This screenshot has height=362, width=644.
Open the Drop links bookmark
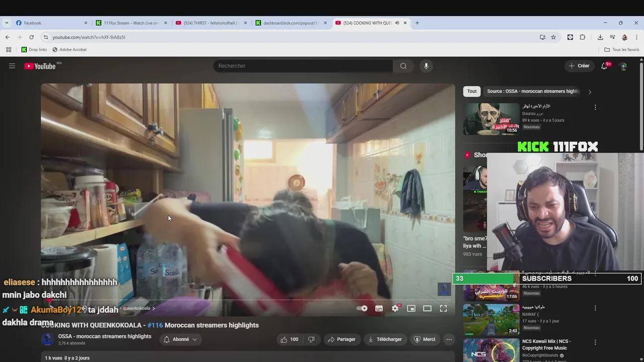click(x=34, y=50)
